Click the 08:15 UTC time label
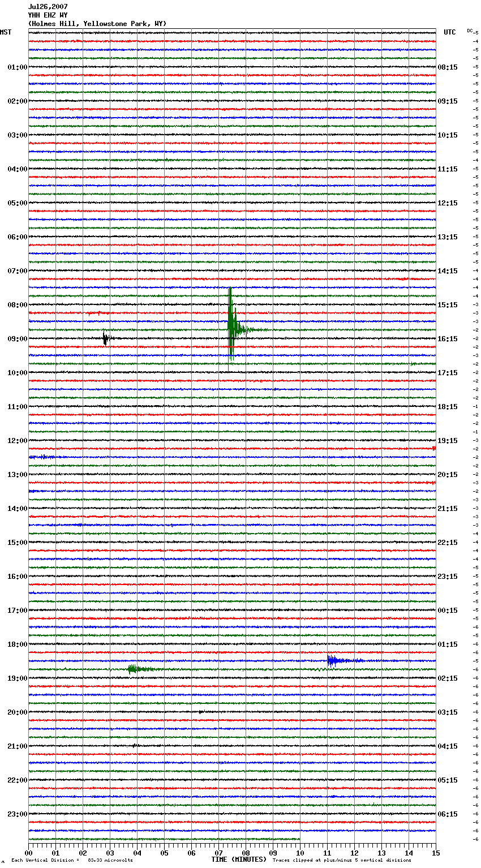481x868 pixels. click(x=448, y=67)
